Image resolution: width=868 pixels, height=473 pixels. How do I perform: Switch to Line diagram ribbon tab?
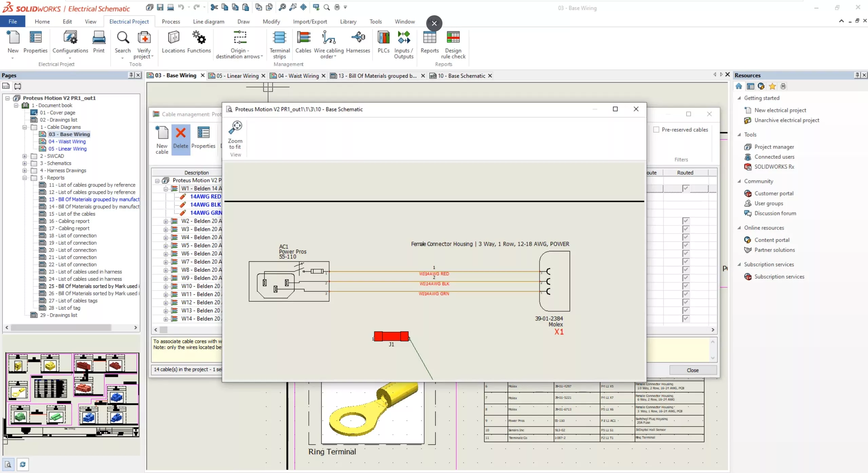coord(208,21)
